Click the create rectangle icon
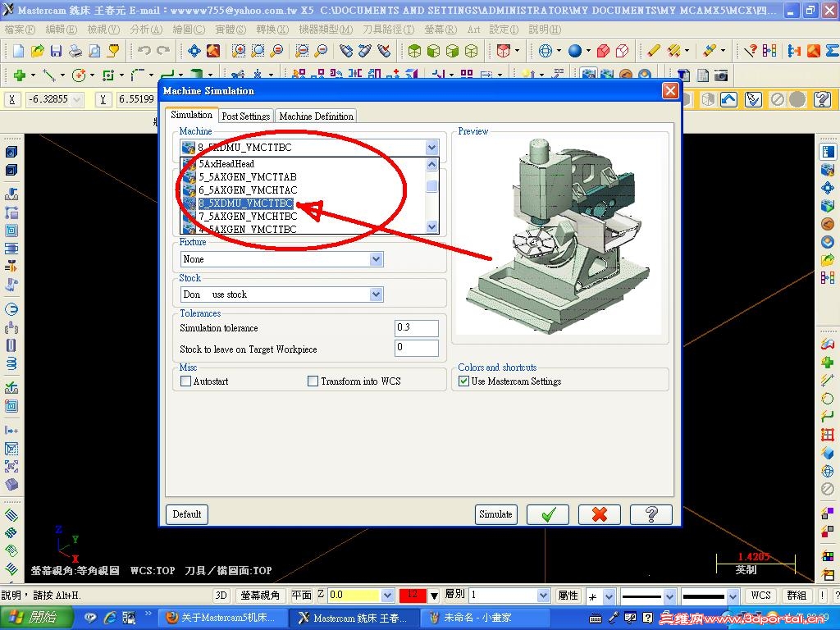 (x=108, y=75)
